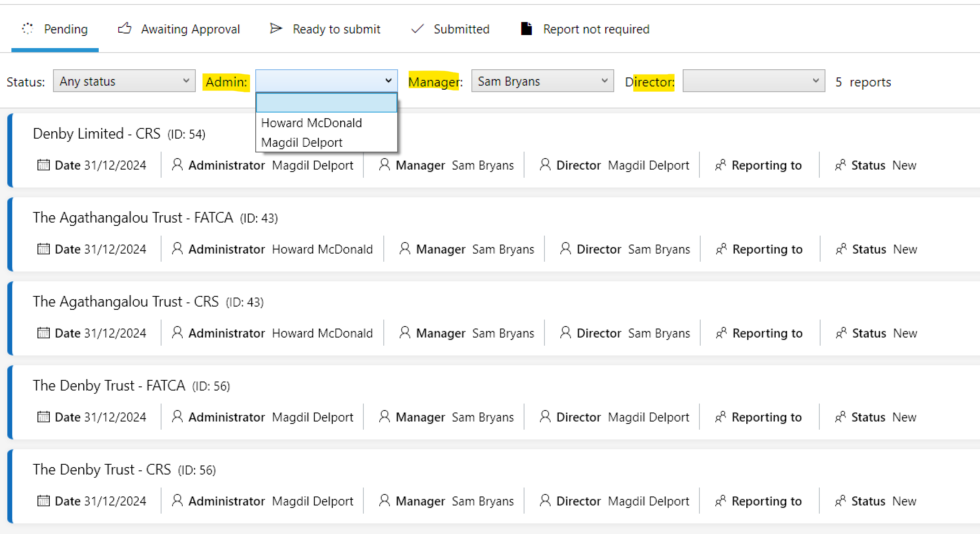Click Reporting to icon on Agathangalou Trust - CRS
Screen dimensions: 980x534
(721, 333)
